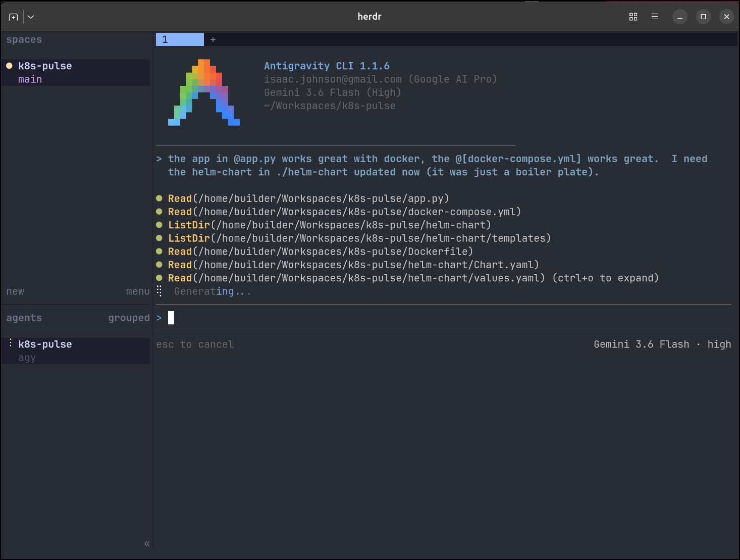This screenshot has height=560, width=740.
Task: Minimize the herdr window
Action: (x=680, y=17)
